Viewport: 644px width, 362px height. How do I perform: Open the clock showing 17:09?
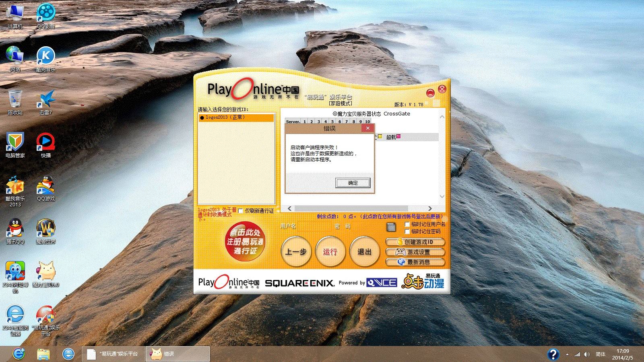pyautogui.click(x=623, y=354)
